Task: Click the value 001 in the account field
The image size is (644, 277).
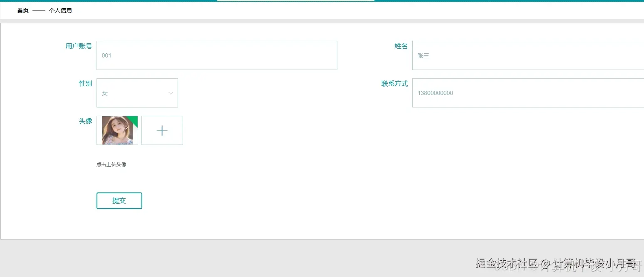Action: click(107, 55)
